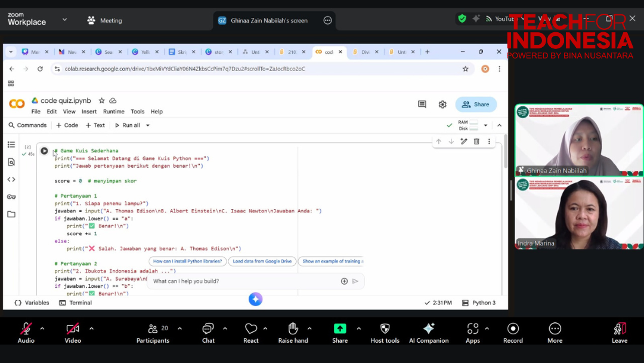Open the Colab table of contents sidebar icon
The image size is (644, 363).
[x=11, y=144]
